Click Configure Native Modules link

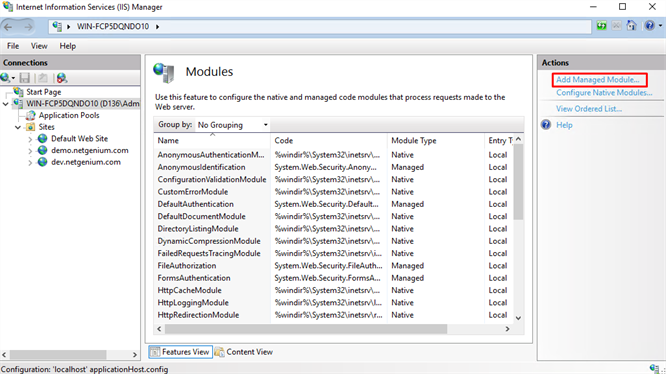(604, 93)
